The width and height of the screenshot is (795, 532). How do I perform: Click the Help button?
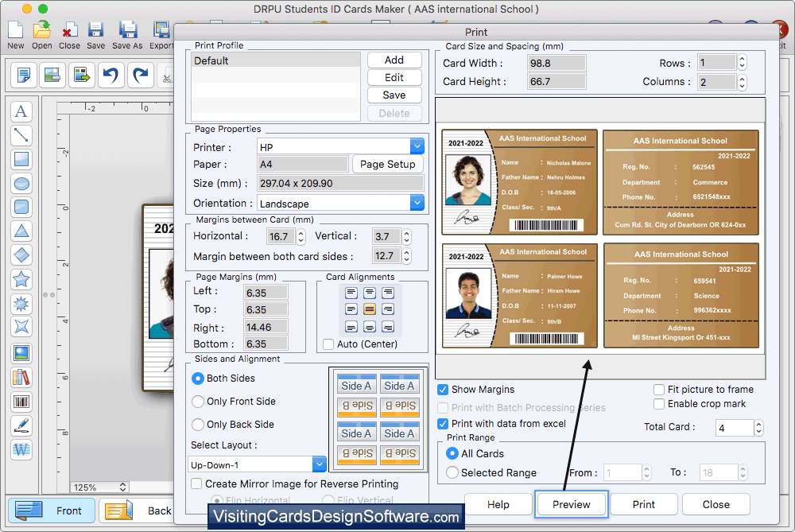[498, 504]
